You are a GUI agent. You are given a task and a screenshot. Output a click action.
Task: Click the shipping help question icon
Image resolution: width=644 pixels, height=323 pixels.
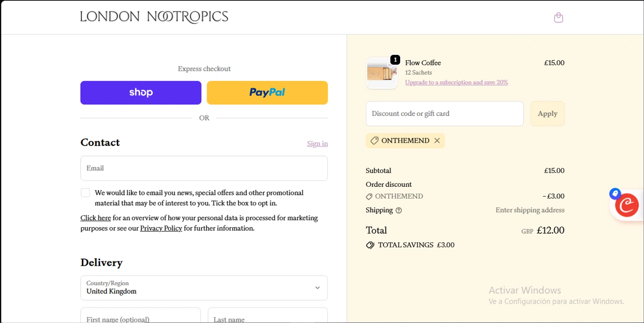[398, 210]
